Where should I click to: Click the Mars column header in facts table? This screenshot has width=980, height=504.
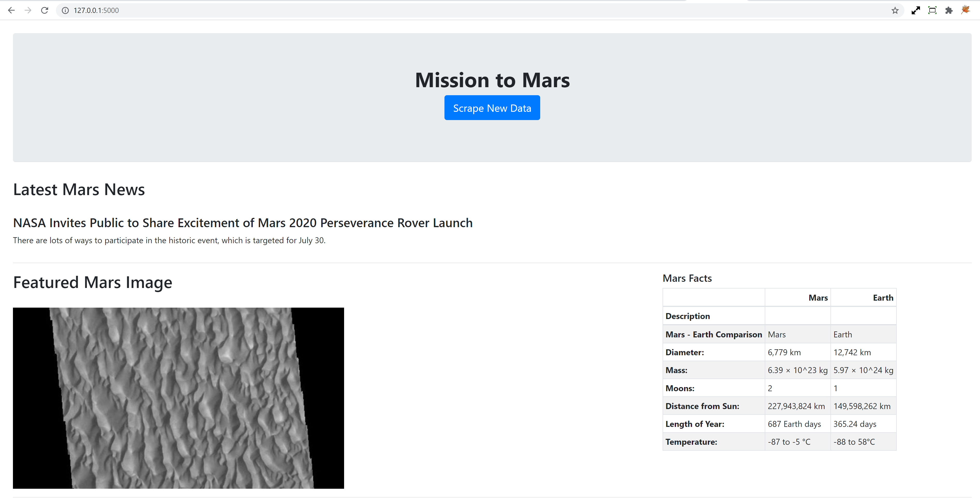(818, 298)
